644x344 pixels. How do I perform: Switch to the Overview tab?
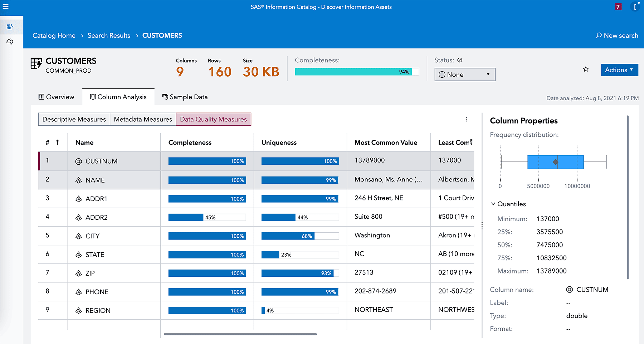click(57, 97)
